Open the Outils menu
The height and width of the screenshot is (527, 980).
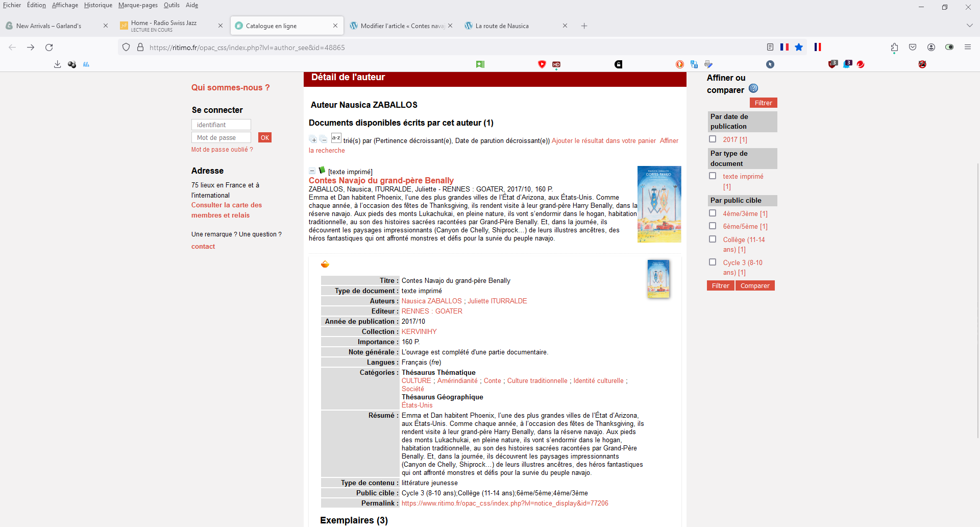pyautogui.click(x=171, y=5)
